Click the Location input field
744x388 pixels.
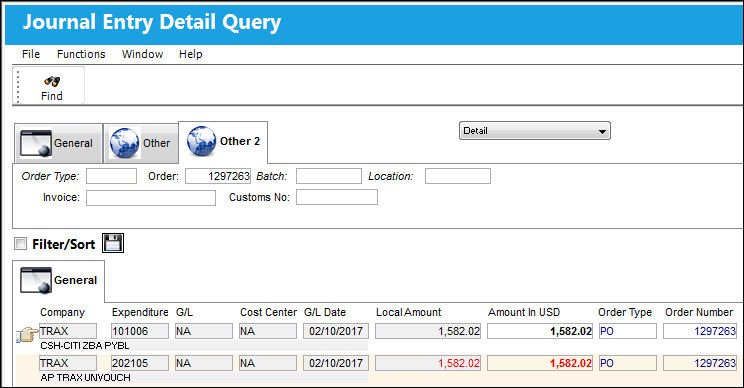coord(457,176)
